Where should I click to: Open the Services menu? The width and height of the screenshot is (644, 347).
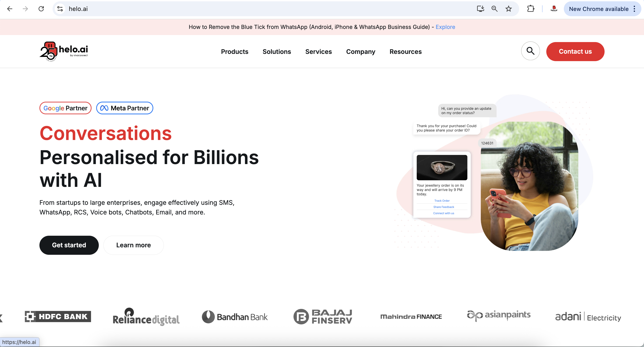[x=318, y=51]
